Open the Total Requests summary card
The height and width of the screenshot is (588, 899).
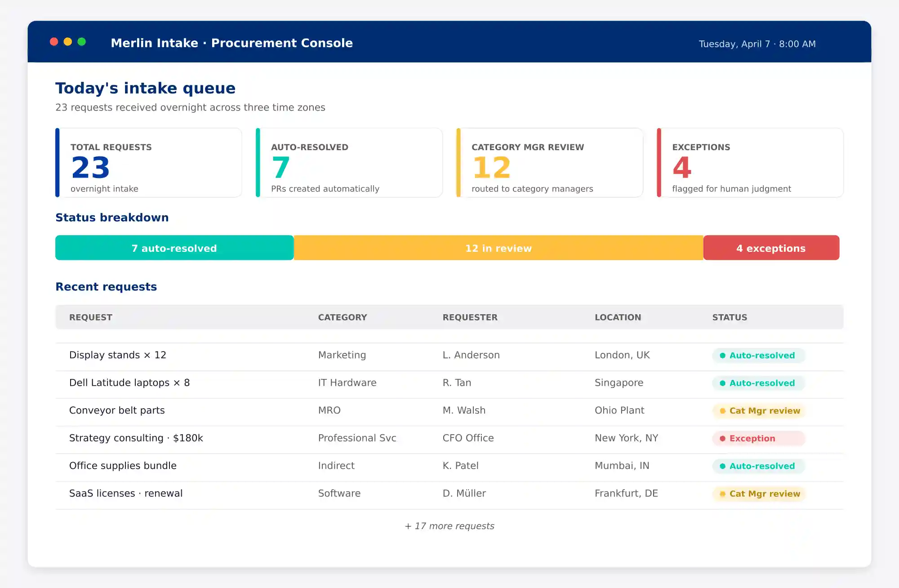pos(148,163)
